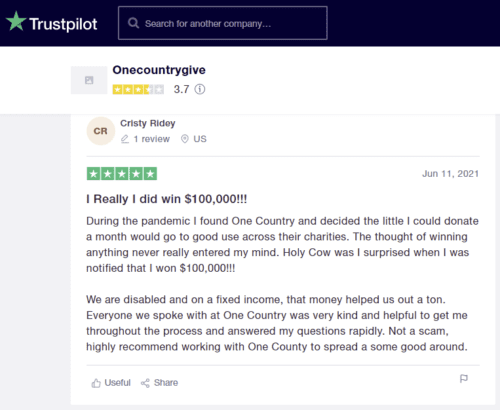Click the Share button text
The width and height of the screenshot is (500, 410).
(x=166, y=383)
